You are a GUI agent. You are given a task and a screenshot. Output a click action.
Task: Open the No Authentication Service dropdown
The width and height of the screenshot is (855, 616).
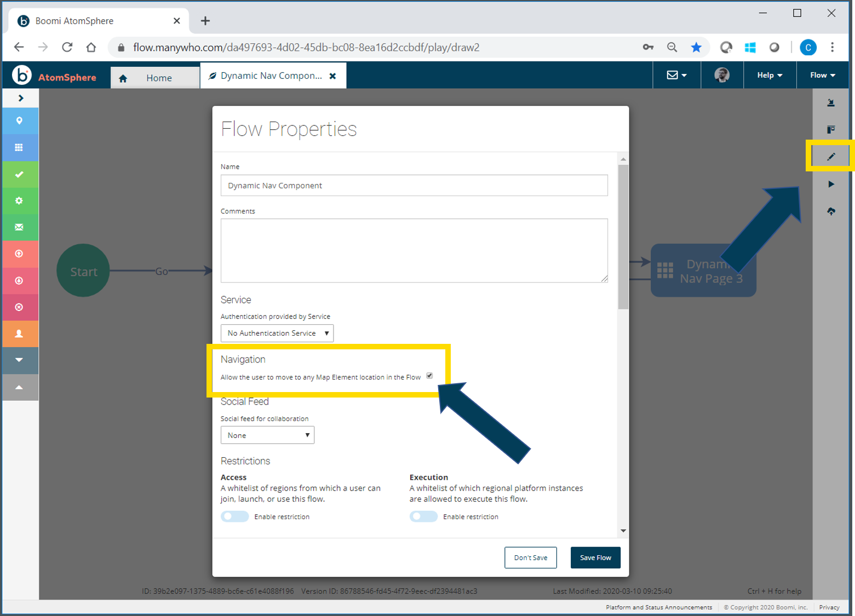[x=277, y=333]
